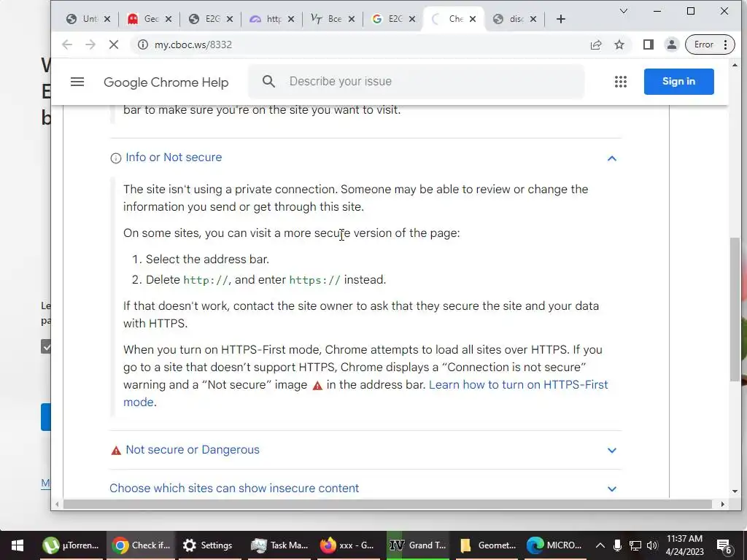The width and height of the screenshot is (747, 560).
Task: Go back using the browser back arrow
Action: tap(67, 44)
